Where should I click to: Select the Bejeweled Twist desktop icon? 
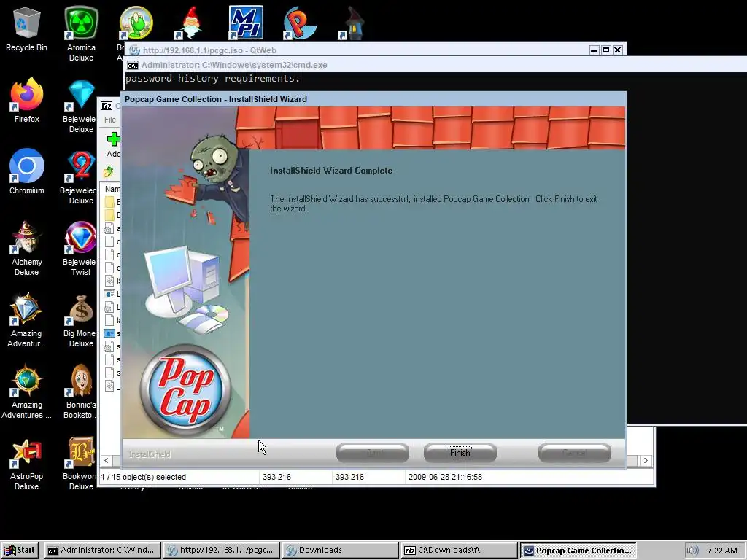coord(81,249)
